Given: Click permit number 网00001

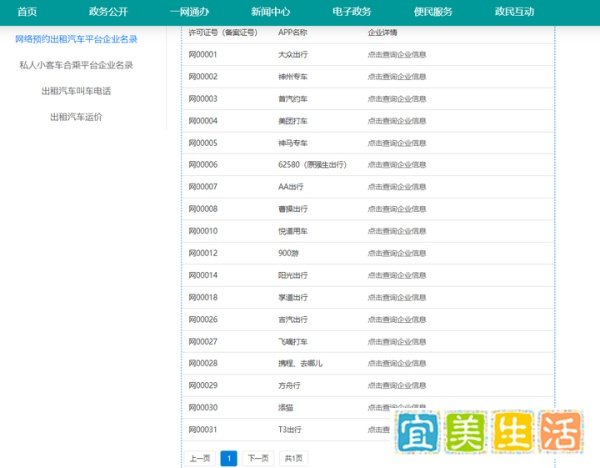Looking at the screenshot, I should click(203, 55).
